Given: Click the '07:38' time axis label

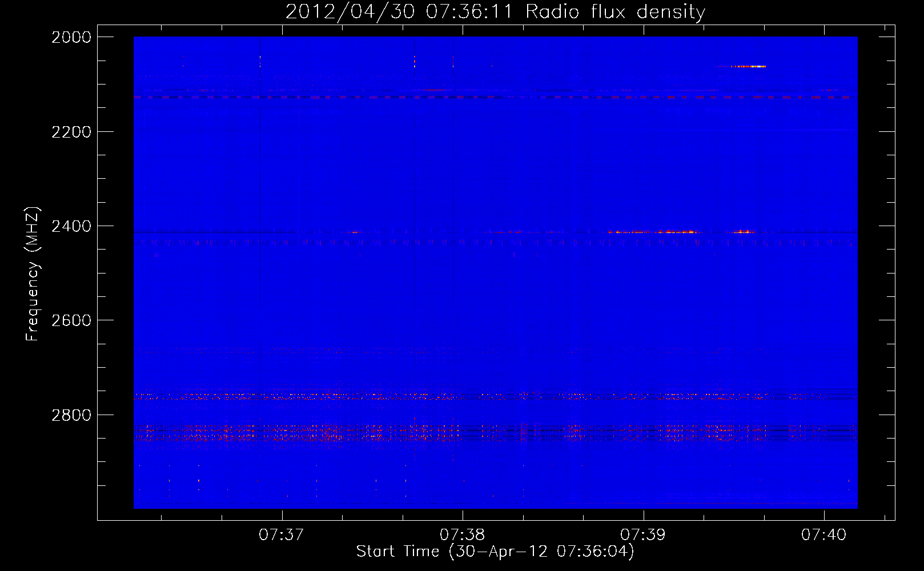Looking at the screenshot, I should [462, 534].
